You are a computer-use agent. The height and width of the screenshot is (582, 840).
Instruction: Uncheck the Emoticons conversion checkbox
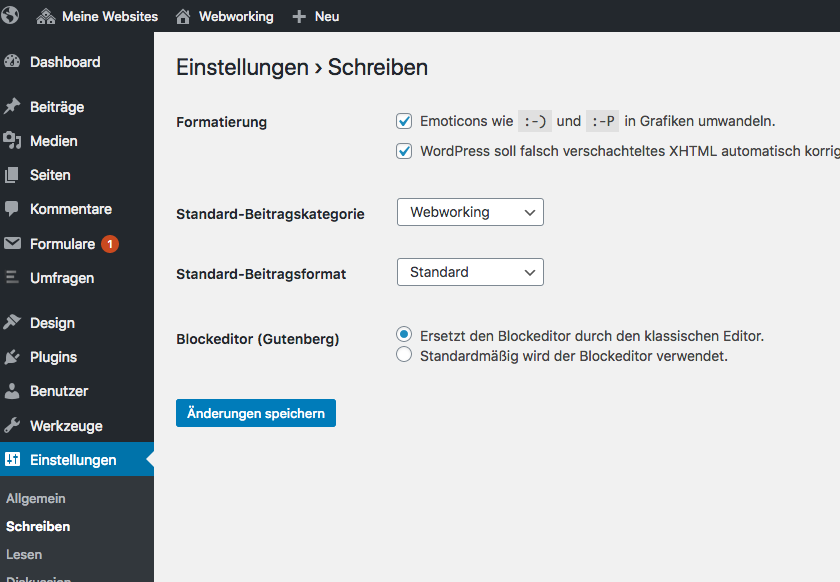click(404, 120)
